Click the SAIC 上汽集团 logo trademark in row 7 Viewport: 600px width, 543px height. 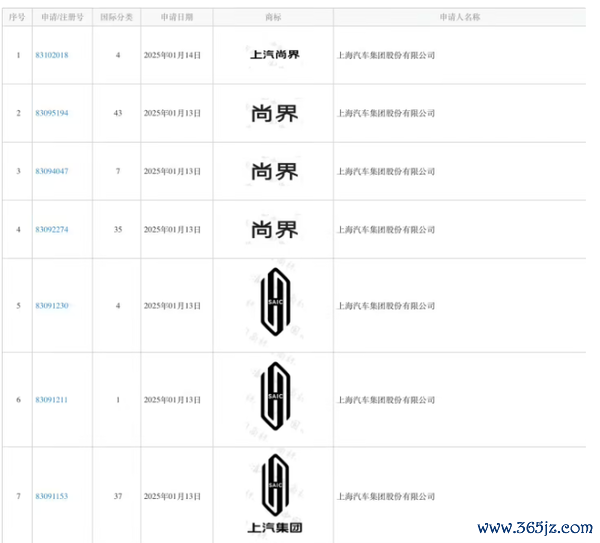coord(275,494)
